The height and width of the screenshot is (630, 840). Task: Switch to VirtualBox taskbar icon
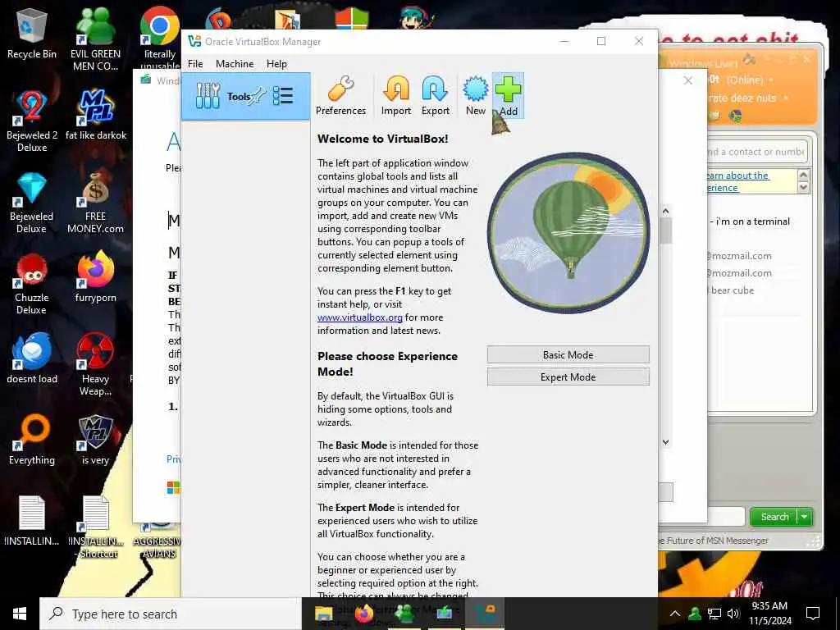(485, 614)
